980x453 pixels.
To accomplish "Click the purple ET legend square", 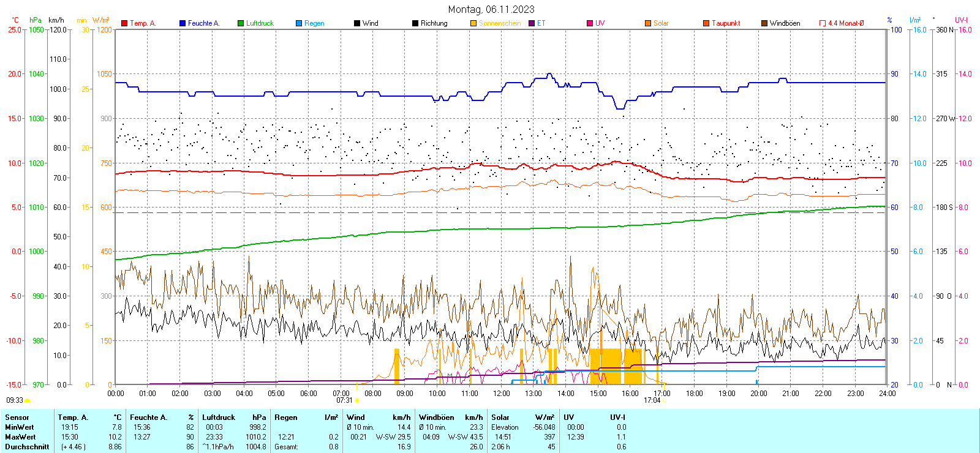I will click(532, 23).
